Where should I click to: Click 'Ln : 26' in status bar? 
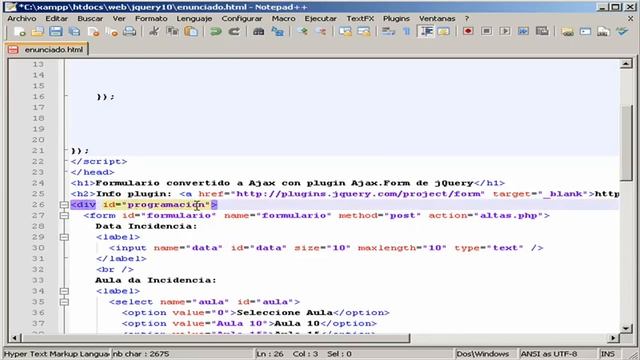(269, 354)
